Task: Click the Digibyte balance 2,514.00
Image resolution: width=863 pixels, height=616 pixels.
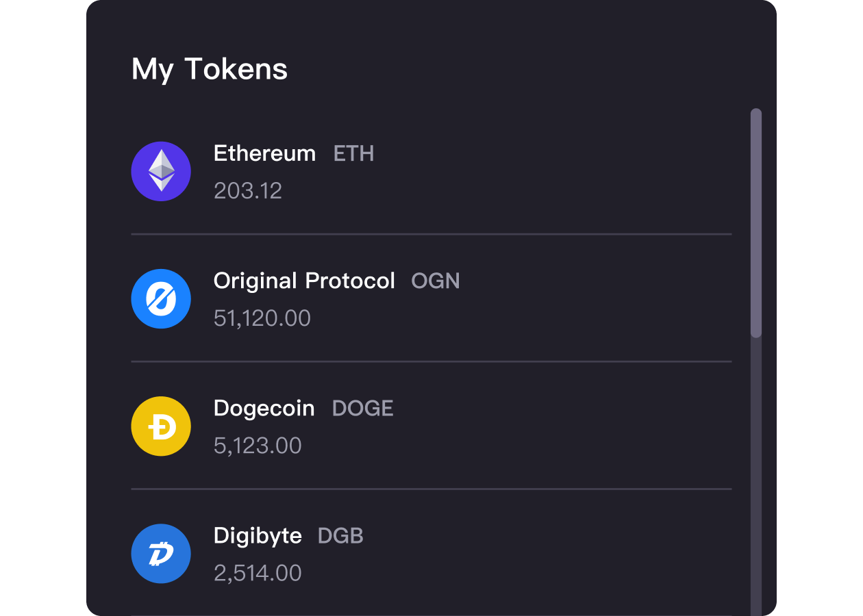Action: (x=258, y=573)
